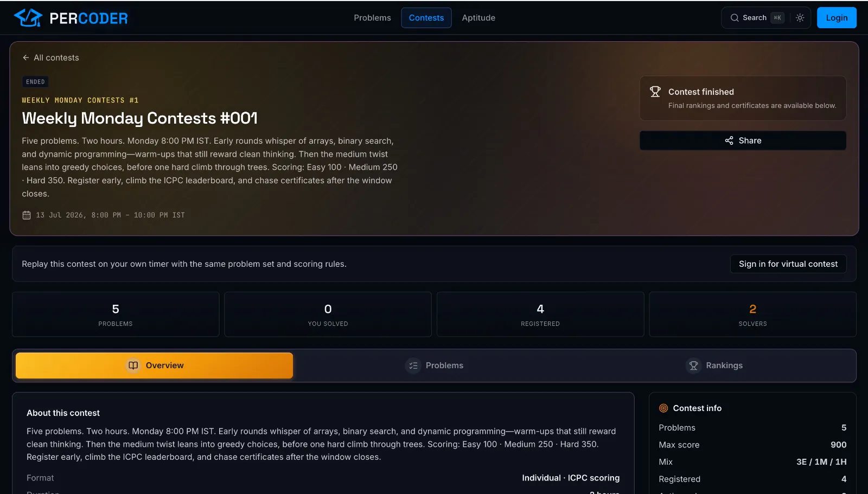Viewport: 868px width, 494px height.
Task: Click the 'About this contest' heading
Action: coord(63,413)
